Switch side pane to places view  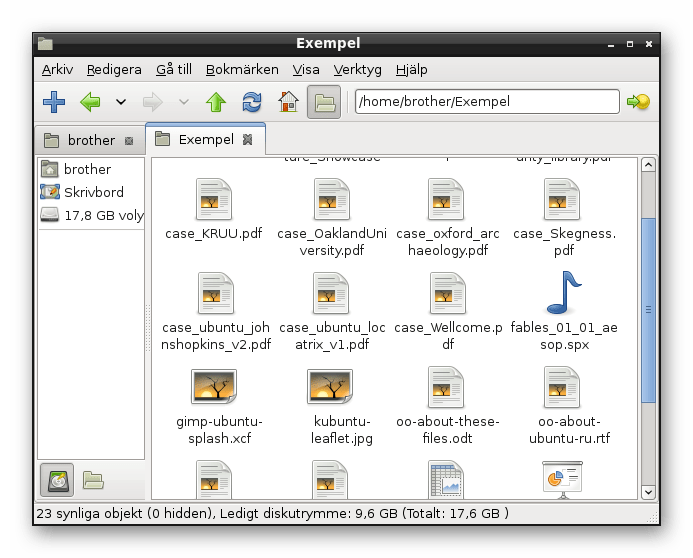click(57, 480)
